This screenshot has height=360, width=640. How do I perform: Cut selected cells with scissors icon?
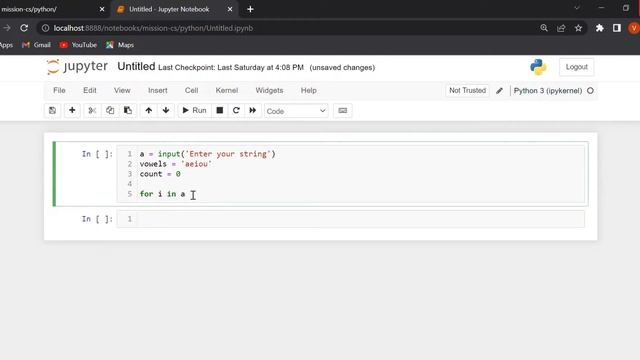(92, 111)
